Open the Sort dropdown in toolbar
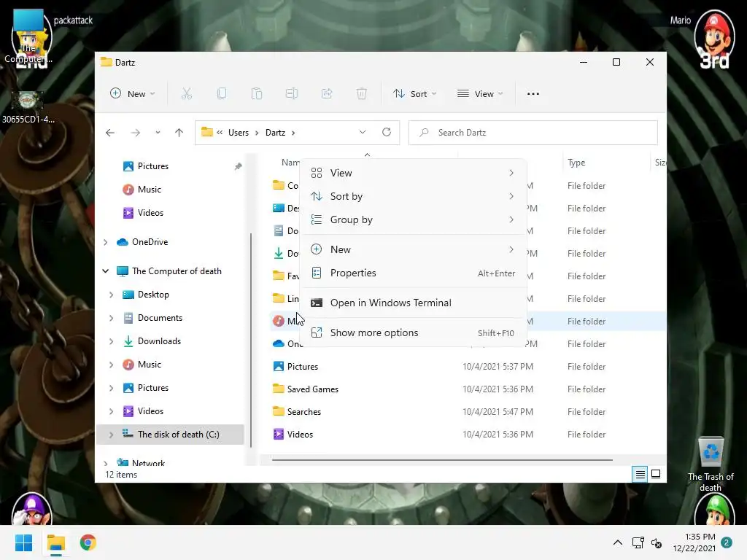The image size is (747, 560). click(x=414, y=94)
